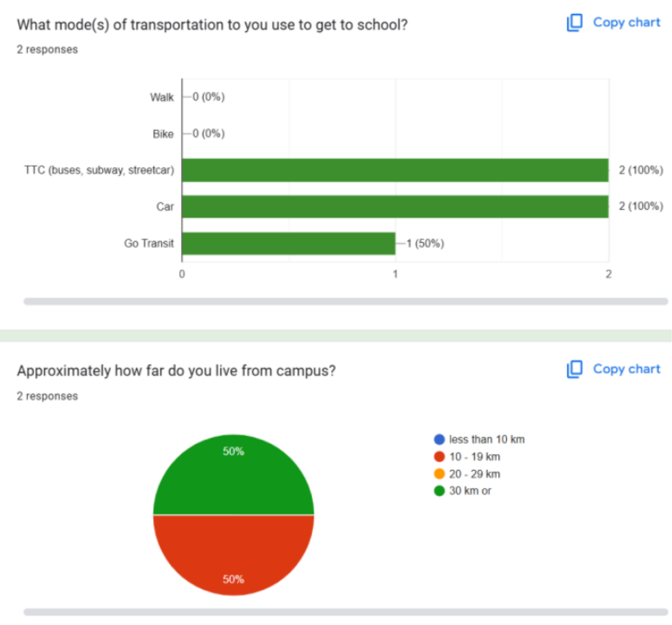Click the red half of pie chart
Screen dimensions: 672x625
point(233,551)
